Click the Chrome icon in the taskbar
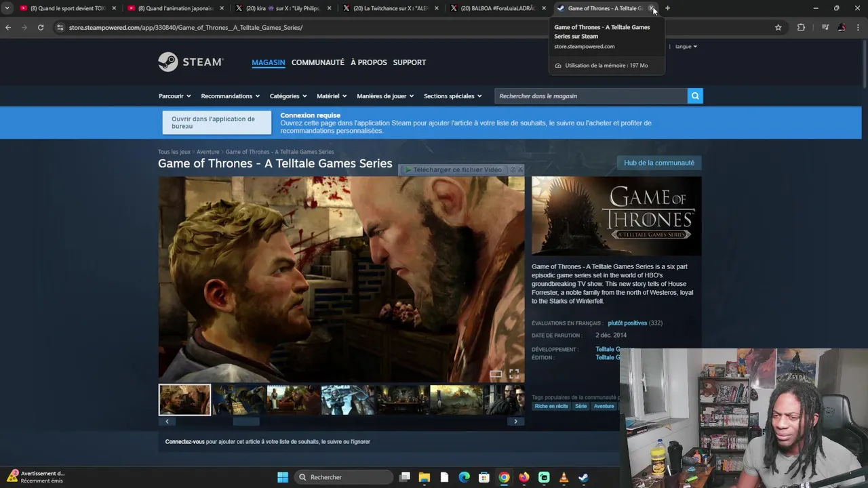Image resolution: width=868 pixels, height=488 pixels. [x=504, y=477]
